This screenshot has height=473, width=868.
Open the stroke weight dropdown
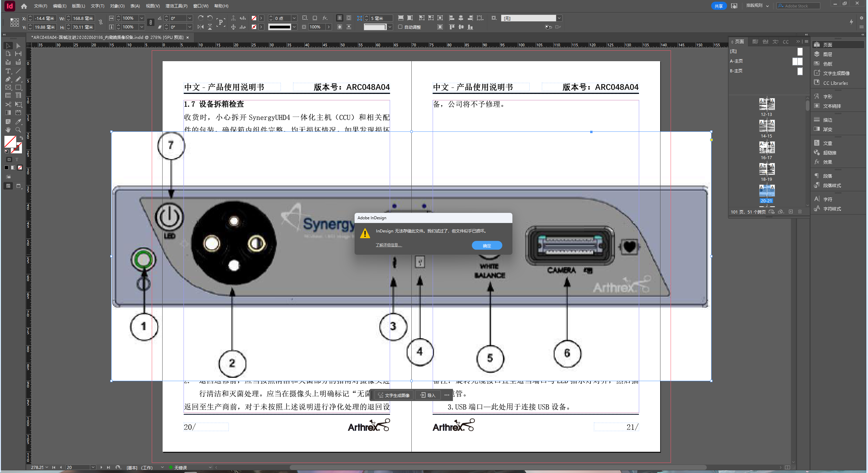coord(294,18)
